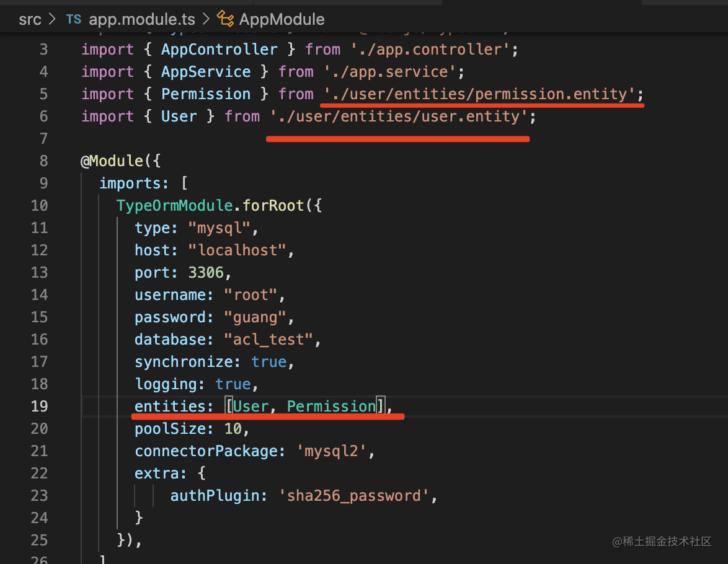Click line number 8 beside @Module

pos(43,161)
